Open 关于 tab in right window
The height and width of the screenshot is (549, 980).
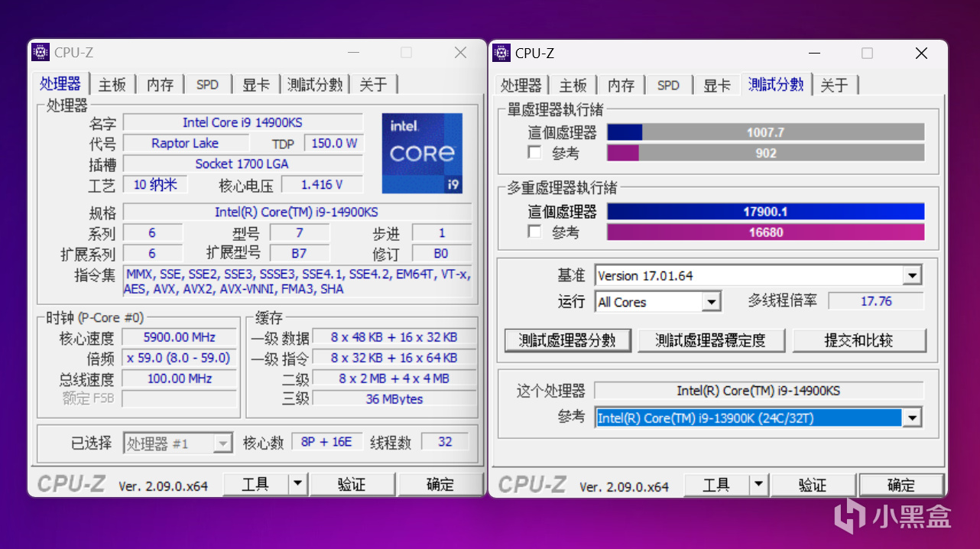pos(834,85)
